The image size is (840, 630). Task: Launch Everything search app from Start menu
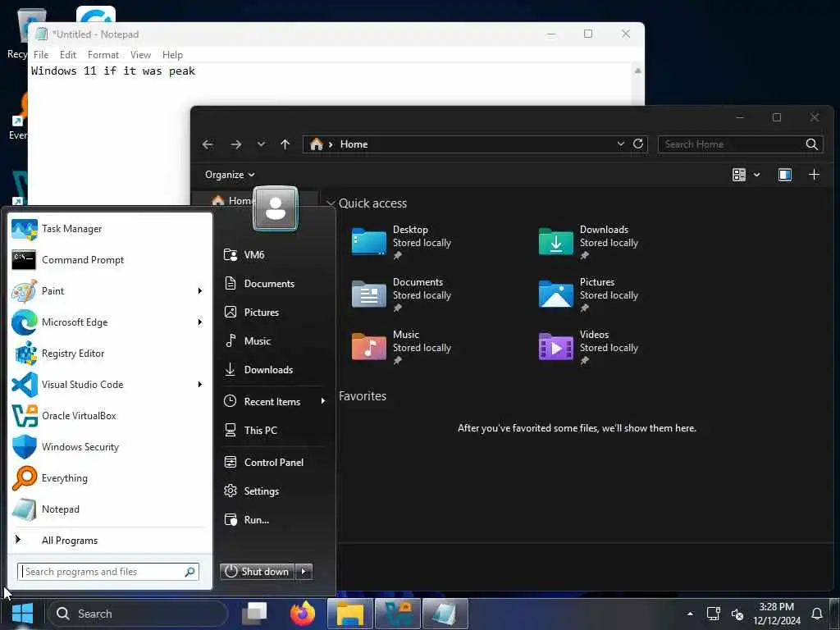point(110,478)
